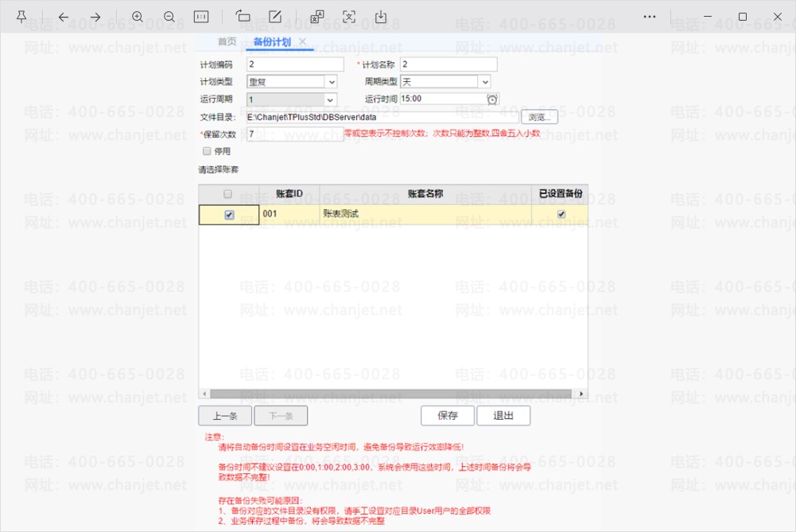Click the horizontal scrollbar under the table
796x532 pixels.
[x=393, y=394]
